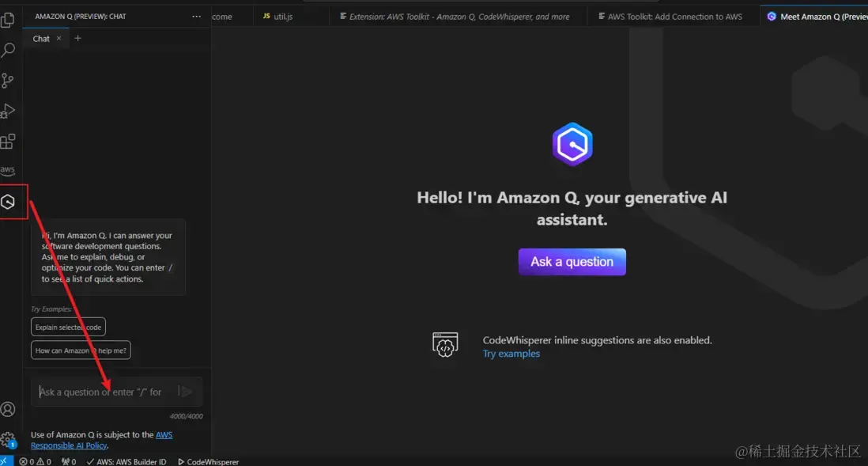Viewport: 868px width, 466px height.
Task: Click the Ask a question button
Action: [x=572, y=262]
